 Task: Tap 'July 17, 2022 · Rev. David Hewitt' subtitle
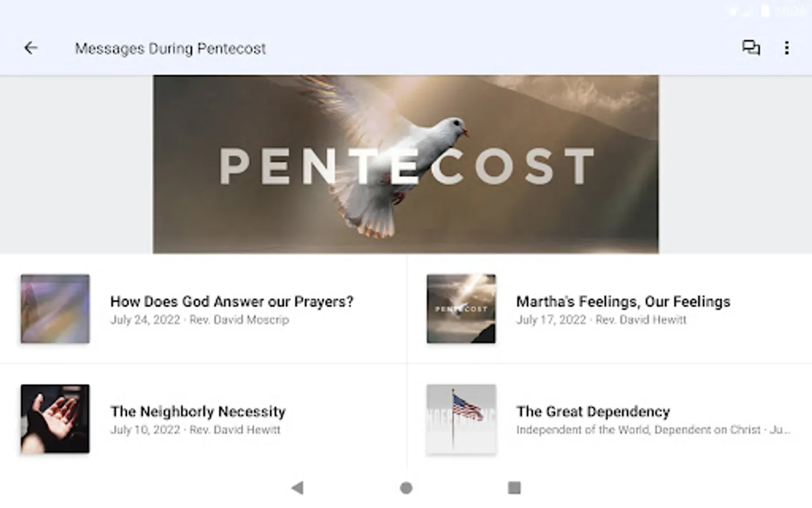point(601,319)
